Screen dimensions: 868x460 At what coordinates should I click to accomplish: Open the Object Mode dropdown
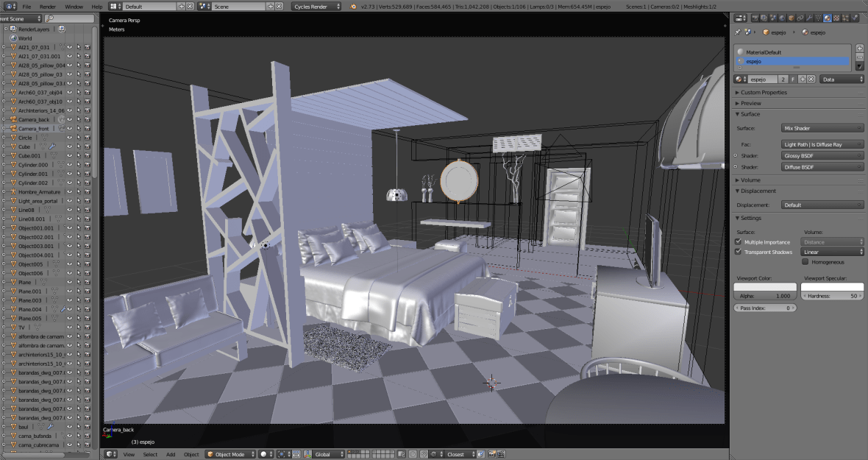coord(230,454)
